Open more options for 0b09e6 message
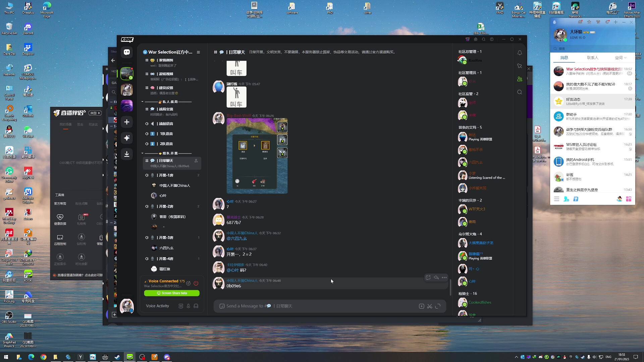The image size is (644, 362). pos(444,278)
